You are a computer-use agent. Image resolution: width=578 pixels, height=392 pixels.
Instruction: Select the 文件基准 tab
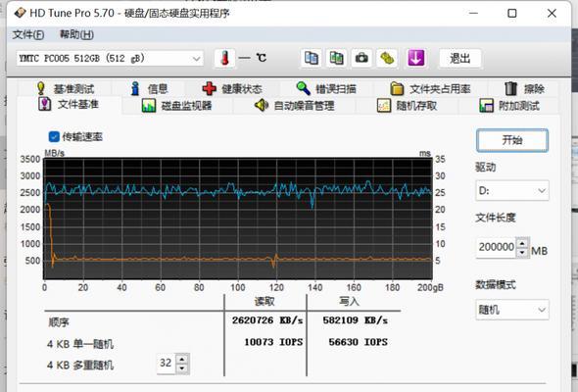(x=69, y=105)
